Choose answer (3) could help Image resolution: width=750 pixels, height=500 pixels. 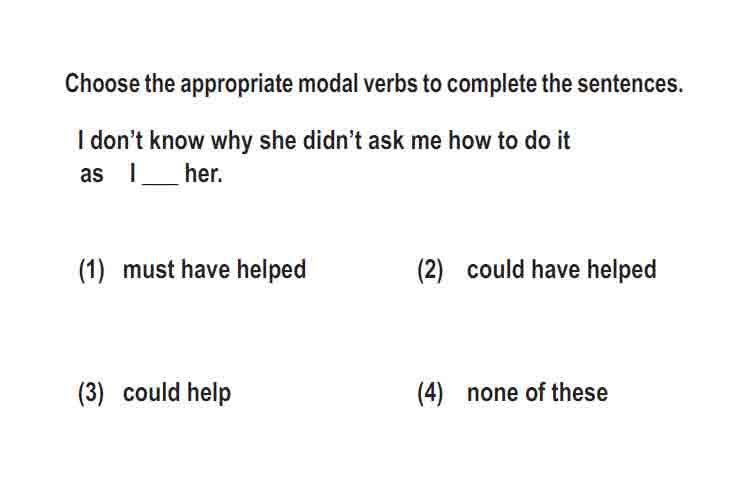(154, 393)
